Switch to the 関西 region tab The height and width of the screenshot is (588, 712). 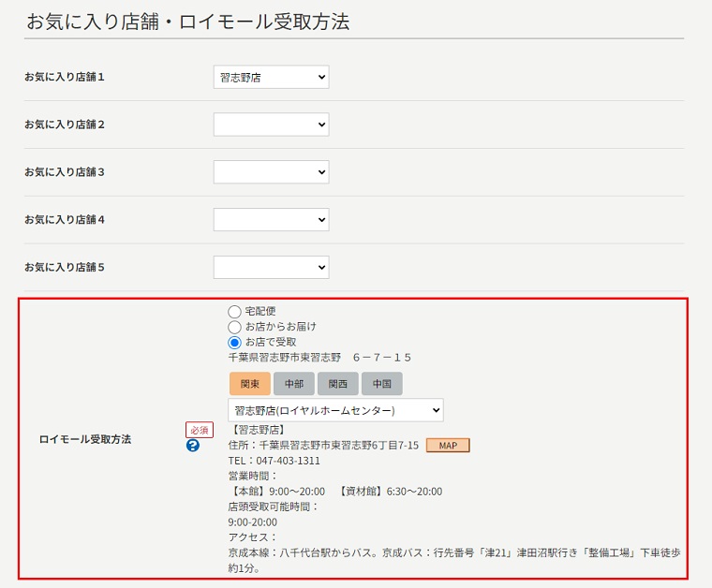pos(337,384)
